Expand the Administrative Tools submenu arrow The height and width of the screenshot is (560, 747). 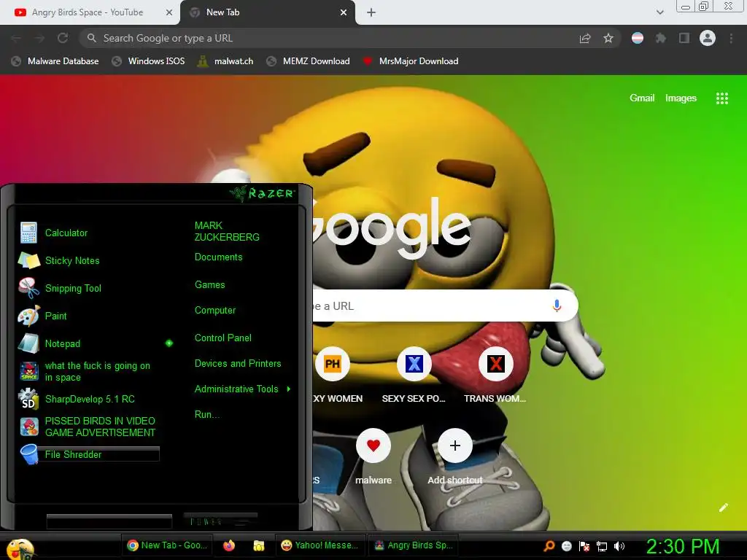point(289,389)
